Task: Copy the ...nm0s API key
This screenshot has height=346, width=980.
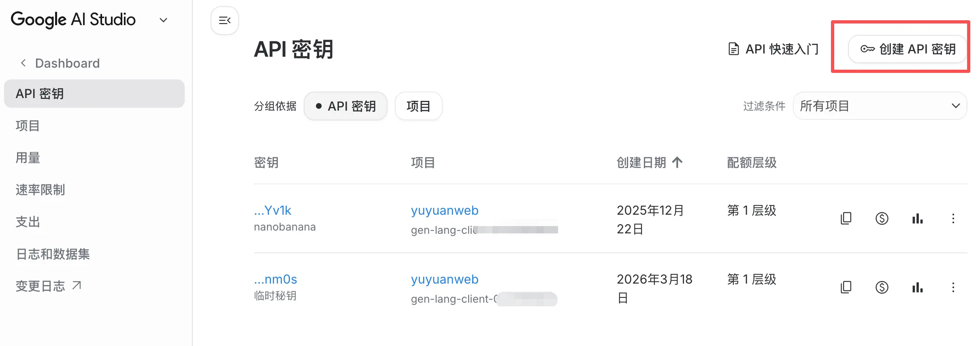Action: (x=846, y=287)
